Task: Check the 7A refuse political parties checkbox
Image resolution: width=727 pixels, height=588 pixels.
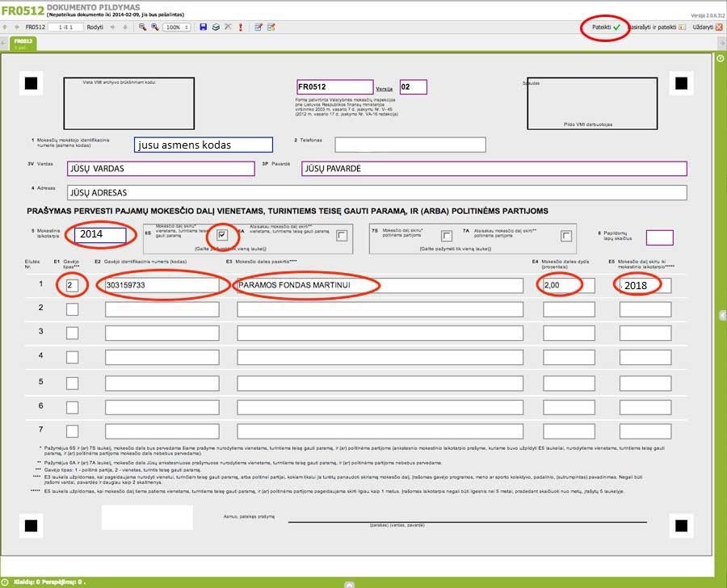Action: [x=566, y=236]
